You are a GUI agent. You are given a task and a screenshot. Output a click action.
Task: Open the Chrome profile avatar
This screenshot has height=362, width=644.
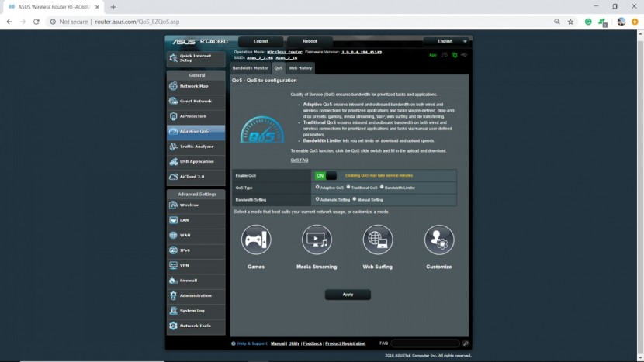[x=621, y=22]
